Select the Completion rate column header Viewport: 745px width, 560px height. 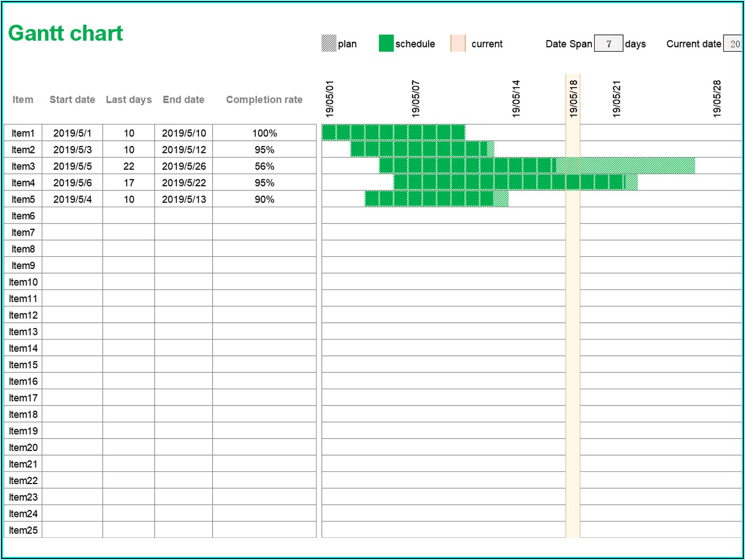(x=264, y=100)
